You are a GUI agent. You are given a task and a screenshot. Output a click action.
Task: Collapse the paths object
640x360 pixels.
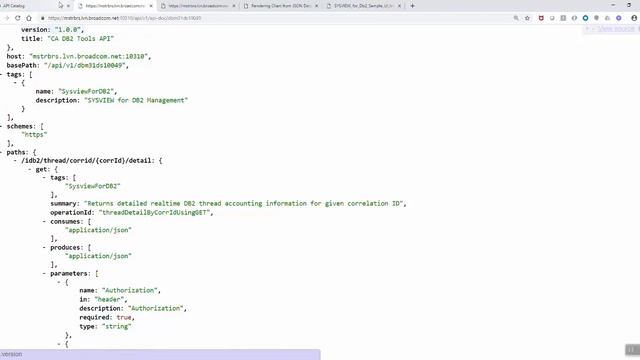(2, 152)
